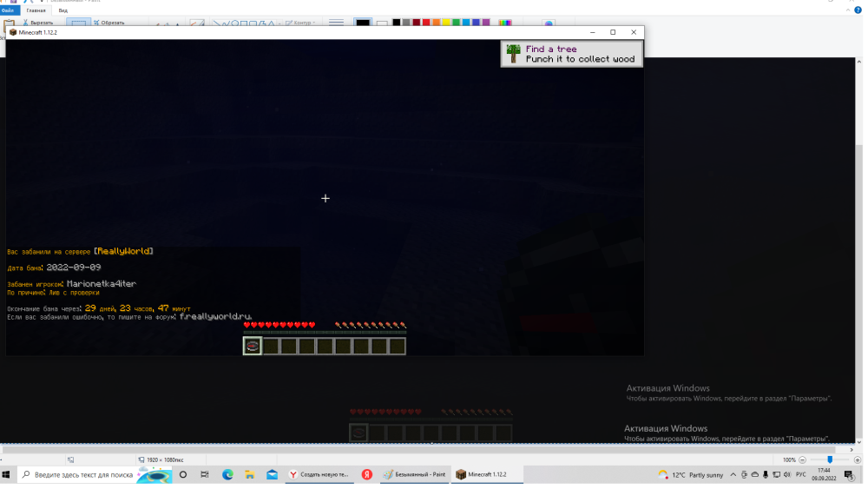Click the ban date 2022-09-09 text
This screenshot has width=868, height=489.
tap(74, 268)
